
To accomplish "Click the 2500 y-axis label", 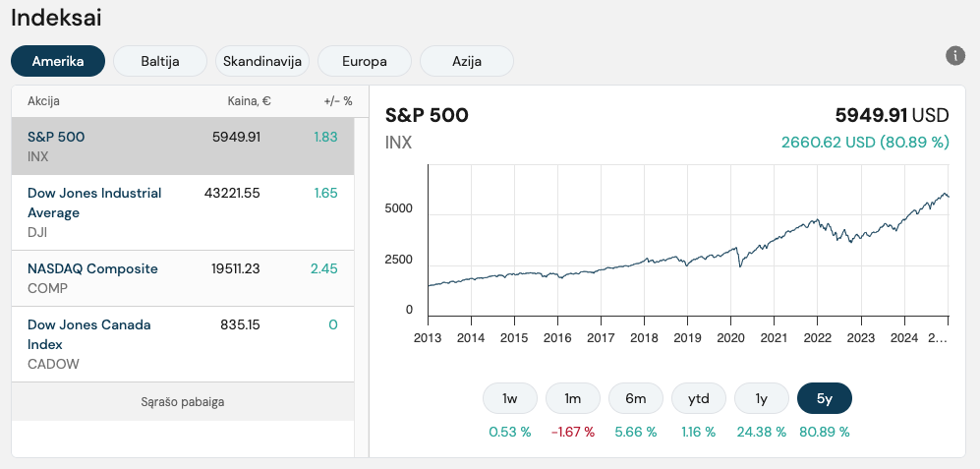I will (x=400, y=260).
